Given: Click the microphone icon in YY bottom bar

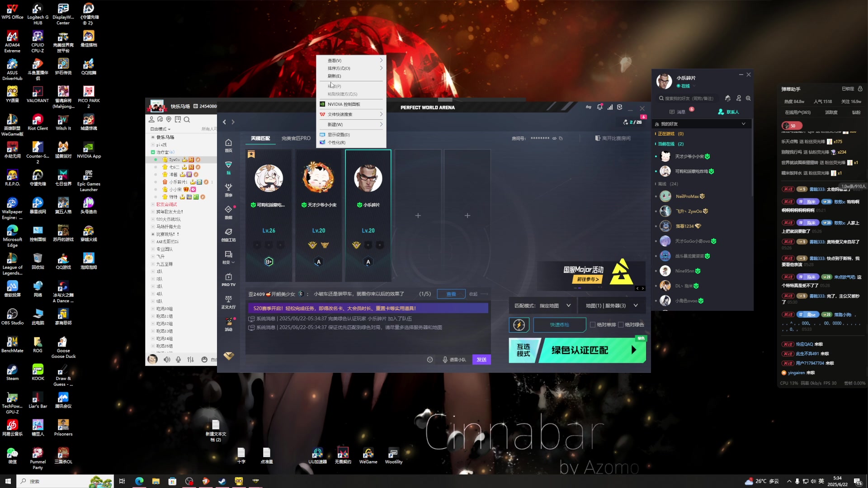Looking at the screenshot, I should coord(179,360).
